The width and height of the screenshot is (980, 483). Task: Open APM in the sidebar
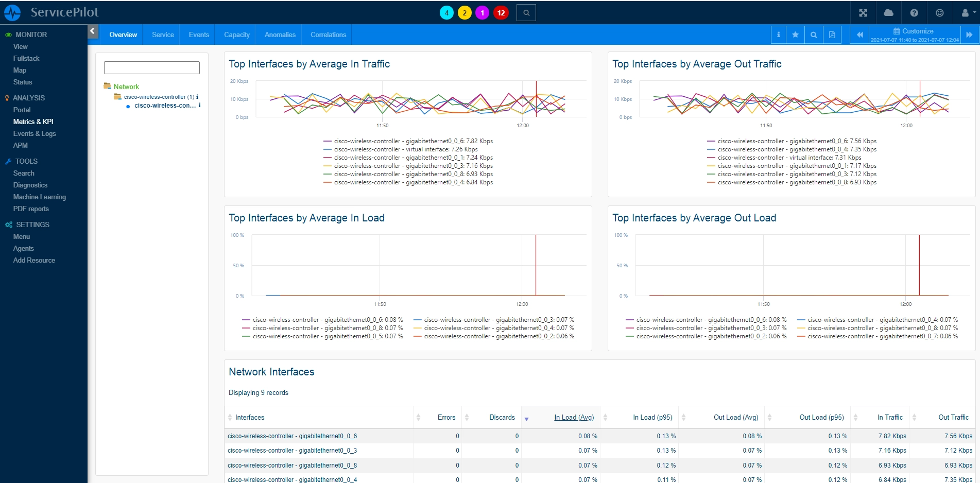tap(21, 145)
